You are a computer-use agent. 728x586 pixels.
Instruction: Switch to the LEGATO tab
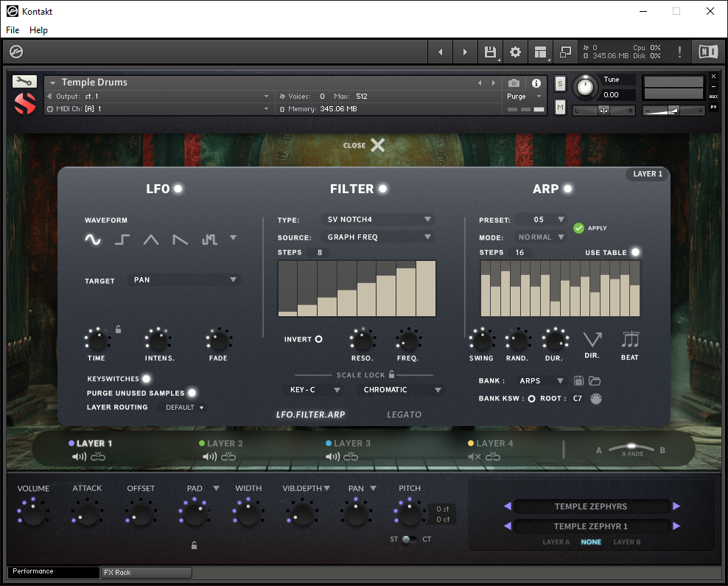pyautogui.click(x=404, y=415)
